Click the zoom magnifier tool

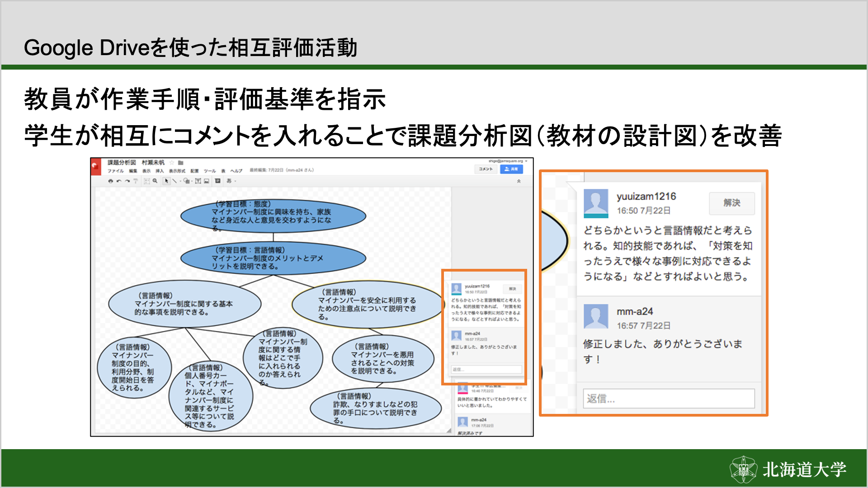[155, 181]
